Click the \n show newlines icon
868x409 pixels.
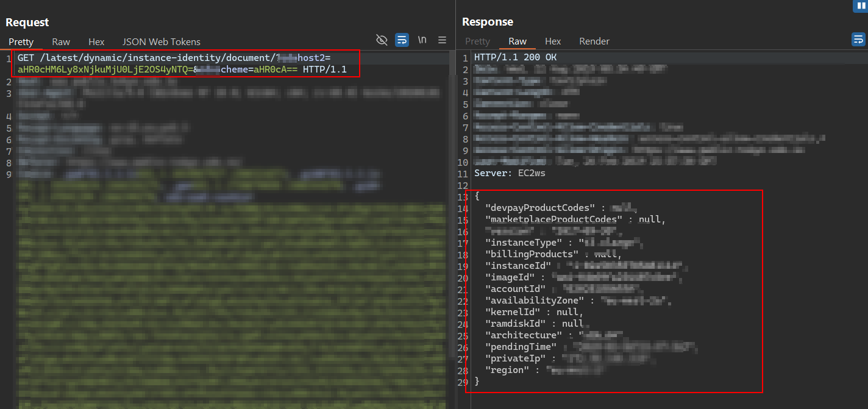pos(422,40)
